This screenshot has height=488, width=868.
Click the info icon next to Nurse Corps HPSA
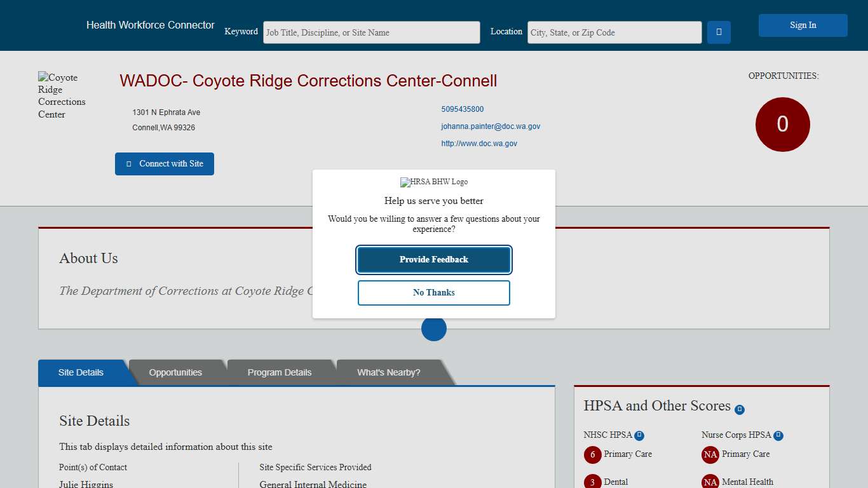778,435
